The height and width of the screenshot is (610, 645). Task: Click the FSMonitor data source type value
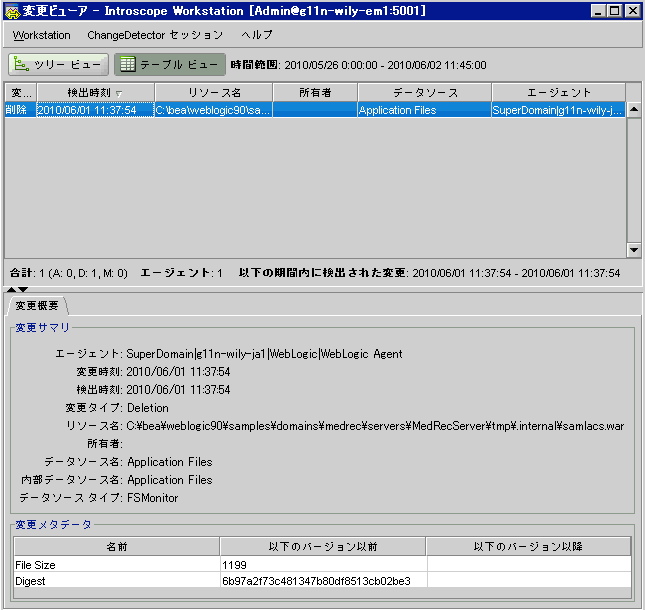coord(153,498)
